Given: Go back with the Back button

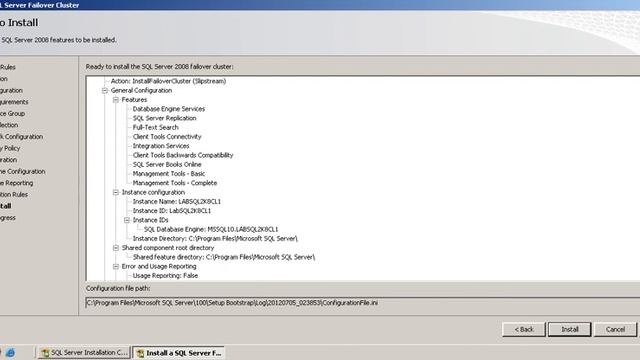Looking at the screenshot, I should (x=524, y=329).
